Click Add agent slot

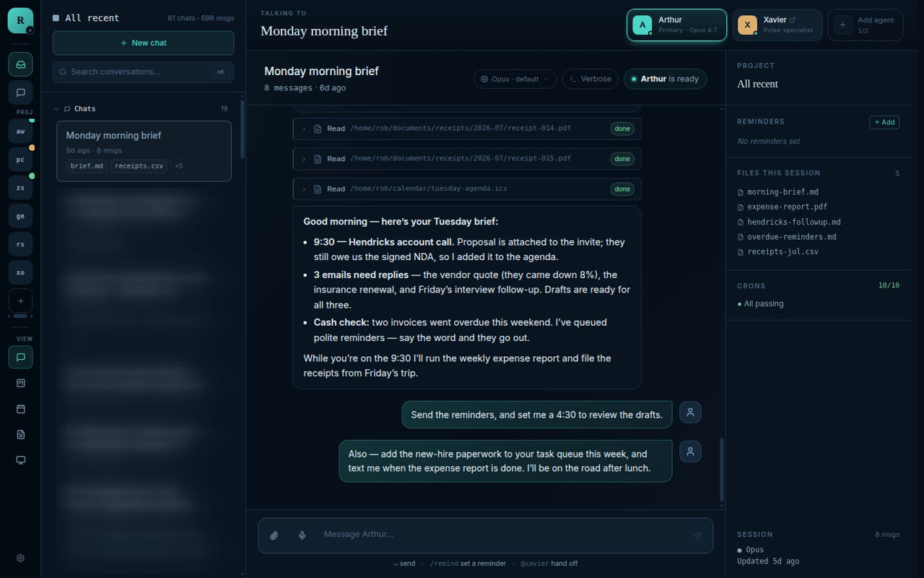865,25
